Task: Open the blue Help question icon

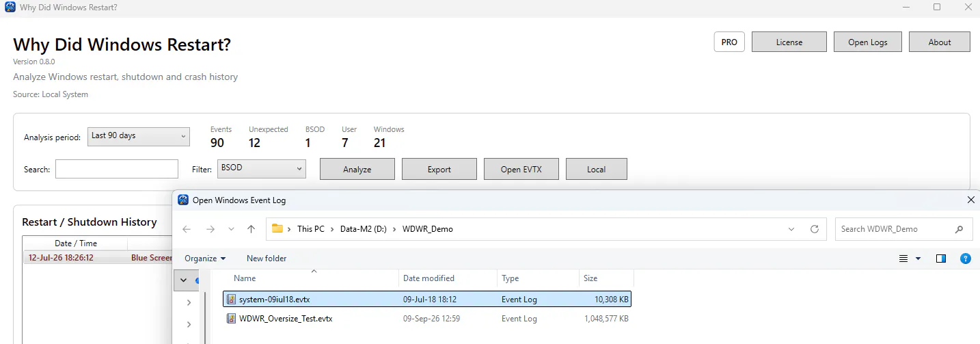Action: pyautogui.click(x=965, y=259)
